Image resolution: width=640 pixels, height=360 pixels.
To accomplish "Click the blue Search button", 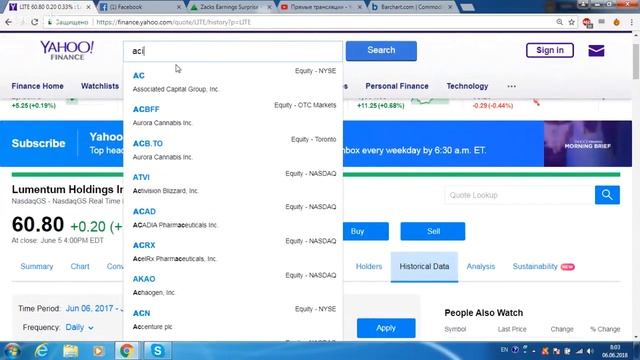I will click(381, 51).
